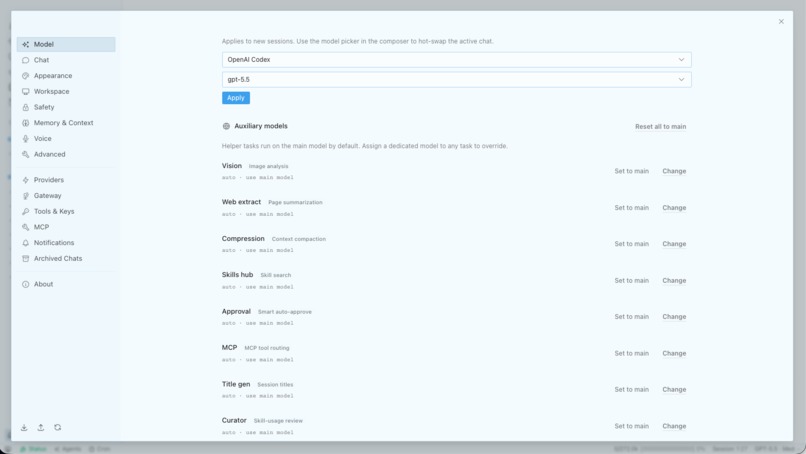Click the Chat bubble icon in sidebar
Screen dimensions: 806x454
(x=25, y=60)
